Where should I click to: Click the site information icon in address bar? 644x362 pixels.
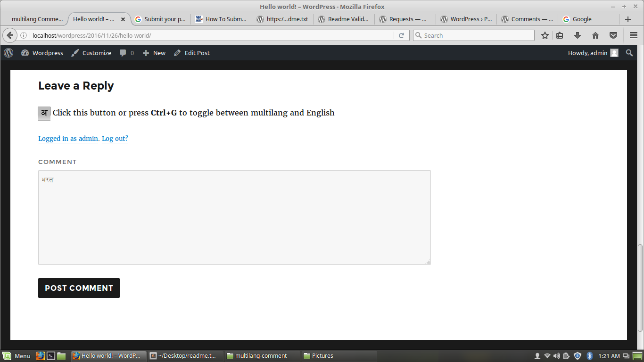pos(24,35)
